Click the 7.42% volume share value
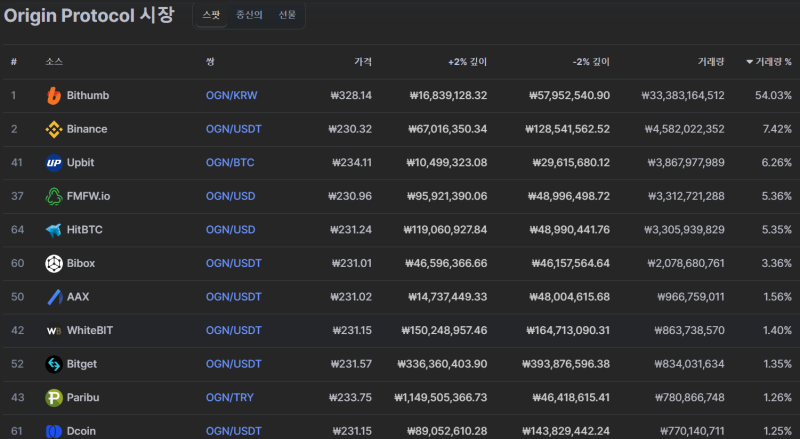Screen dimensions: 800x439 (777, 129)
